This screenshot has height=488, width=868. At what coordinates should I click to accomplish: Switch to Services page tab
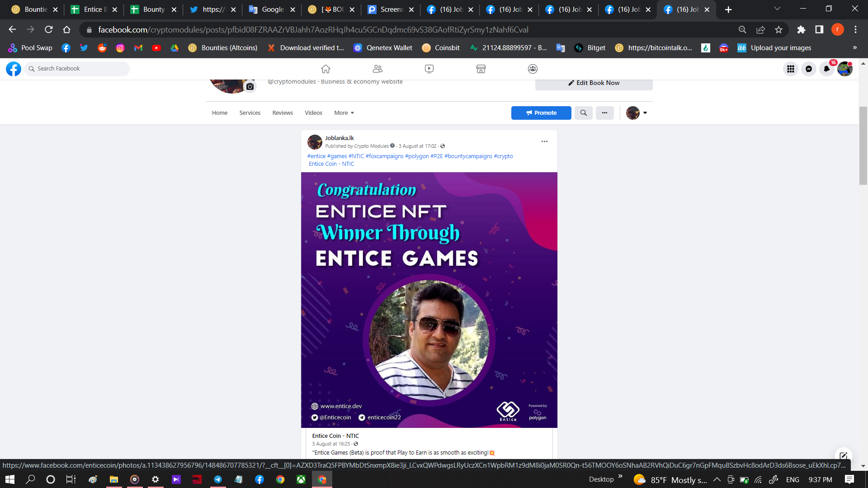pos(250,113)
